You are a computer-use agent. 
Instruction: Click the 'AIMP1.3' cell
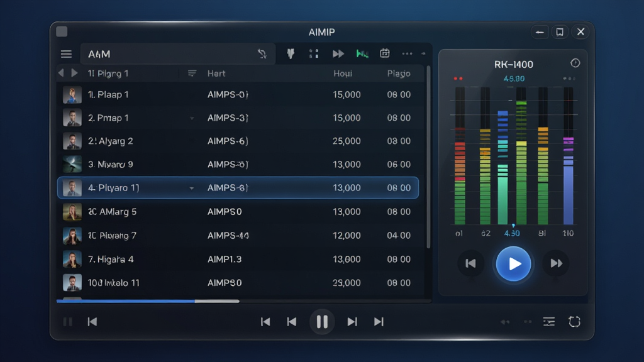click(225, 260)
